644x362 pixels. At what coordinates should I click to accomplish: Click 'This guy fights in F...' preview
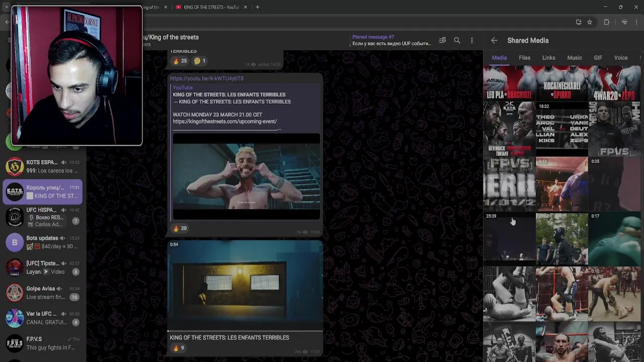point(50,347)
